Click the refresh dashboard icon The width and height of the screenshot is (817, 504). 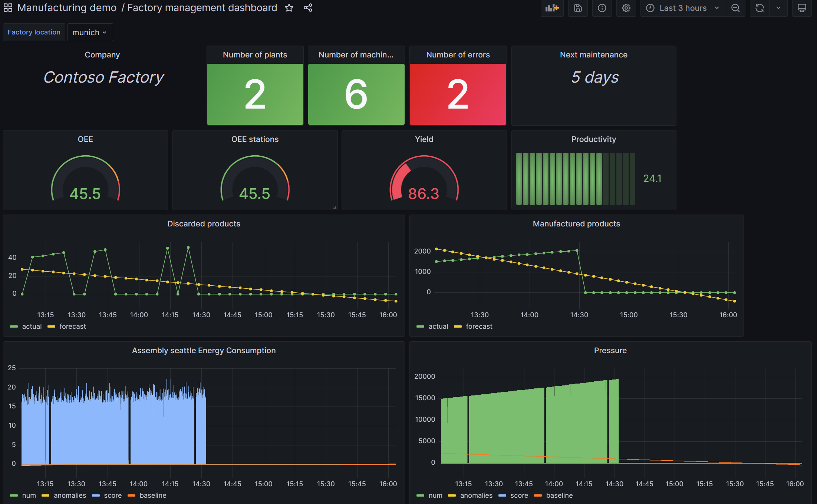(760, 9)
